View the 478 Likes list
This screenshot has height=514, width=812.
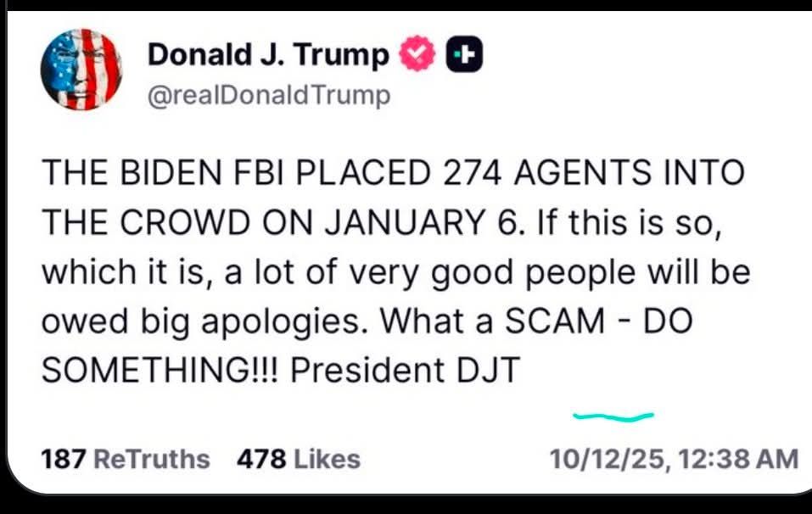pos(299,459)
